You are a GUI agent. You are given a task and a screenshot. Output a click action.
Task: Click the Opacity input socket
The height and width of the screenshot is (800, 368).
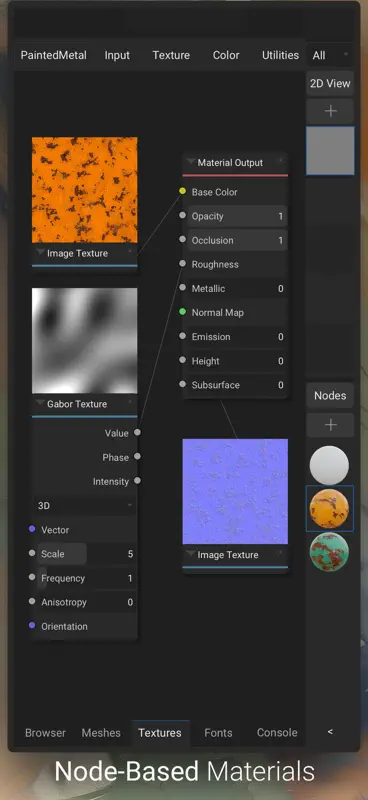pyautogui.click(x=183, y=215)
